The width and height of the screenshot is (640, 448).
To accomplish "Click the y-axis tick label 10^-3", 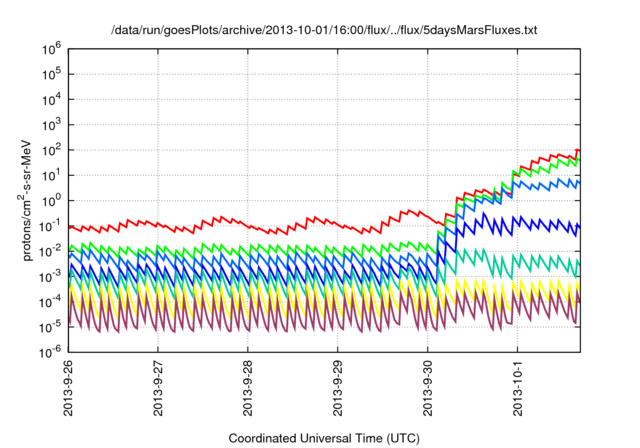I will point(51,277).
